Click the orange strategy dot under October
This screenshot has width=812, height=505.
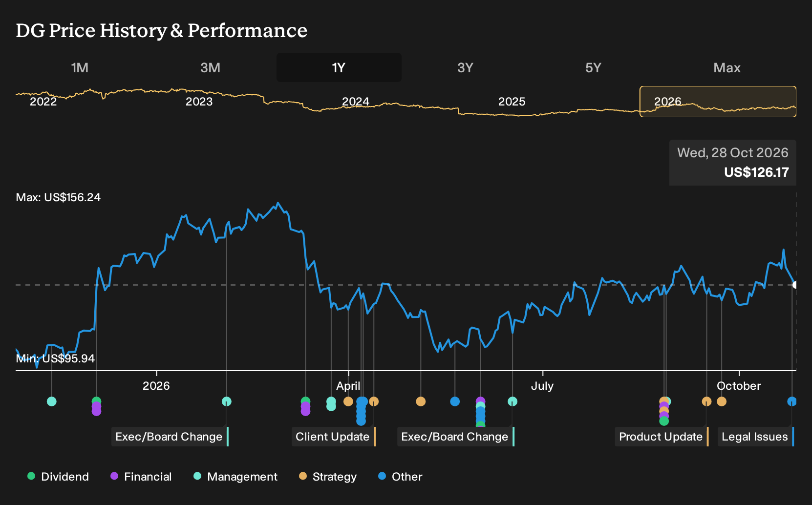(722, 401)
